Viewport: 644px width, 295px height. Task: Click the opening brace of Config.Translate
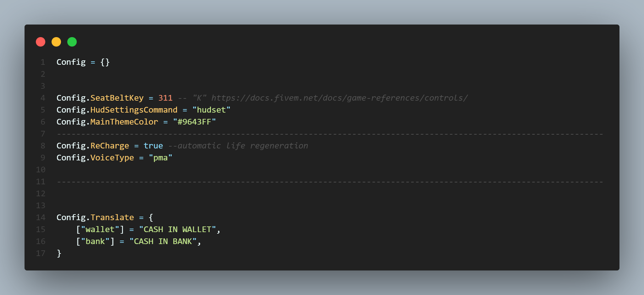pyautogui.click(x=151, y=218)
